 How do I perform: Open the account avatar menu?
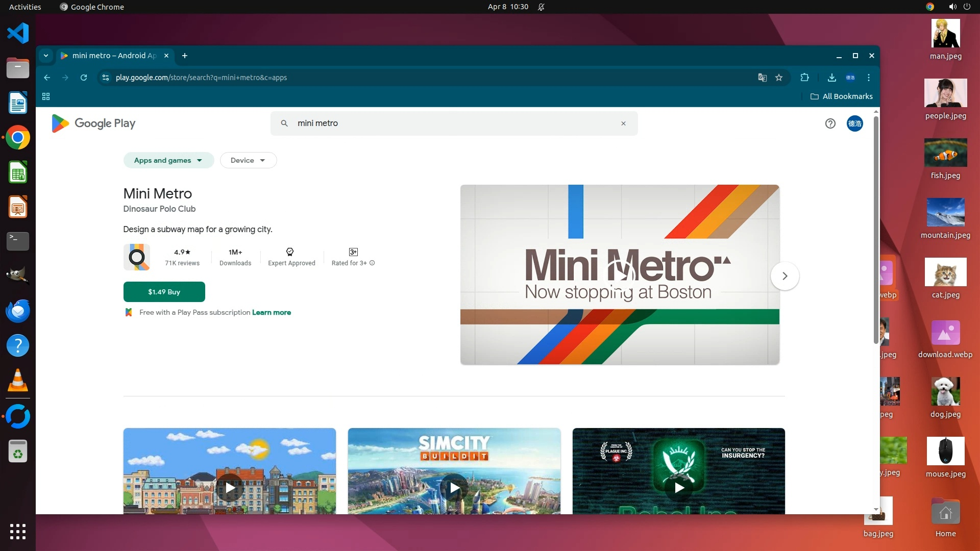854,123
